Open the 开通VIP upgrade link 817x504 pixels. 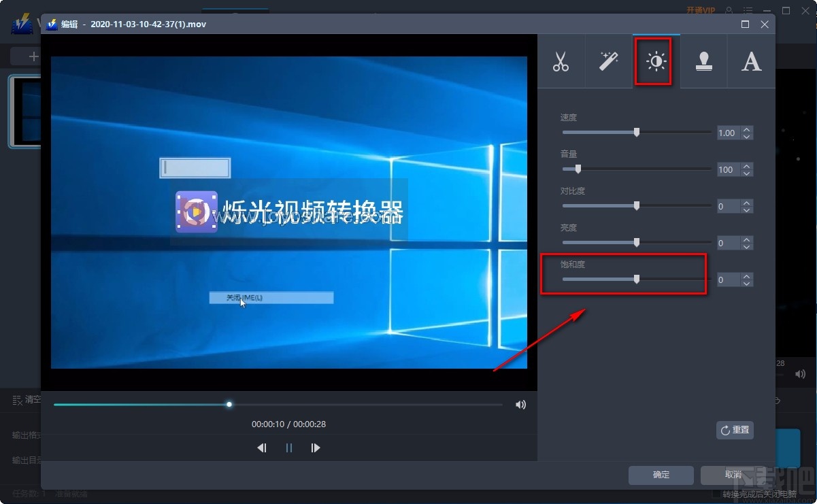click(701, 10)
